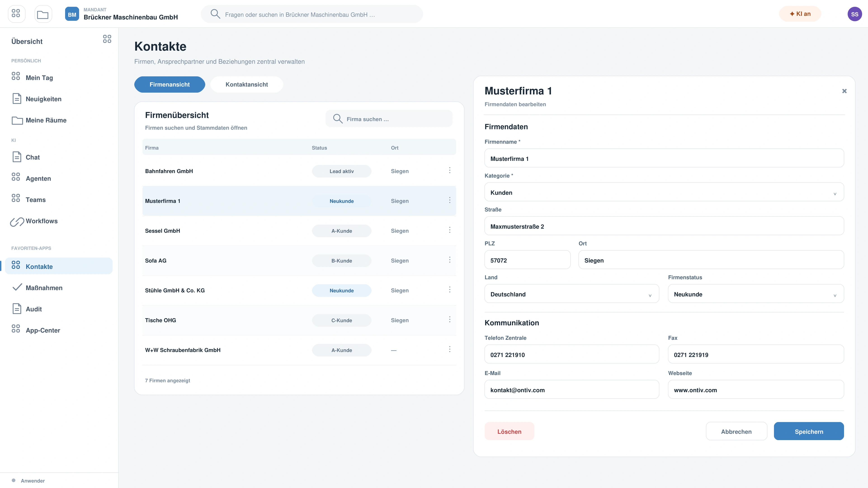The width and height of the screenshot is (868, 488).
Task: Open Neuigkeiten in sidebar
Action: (x=59, y=99)
